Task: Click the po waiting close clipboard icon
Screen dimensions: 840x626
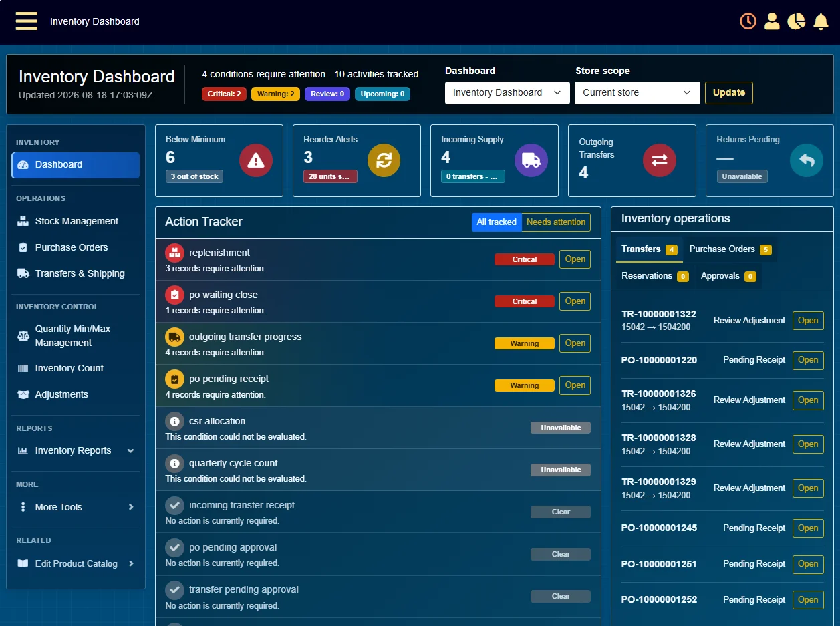Action: click(174, 295)
